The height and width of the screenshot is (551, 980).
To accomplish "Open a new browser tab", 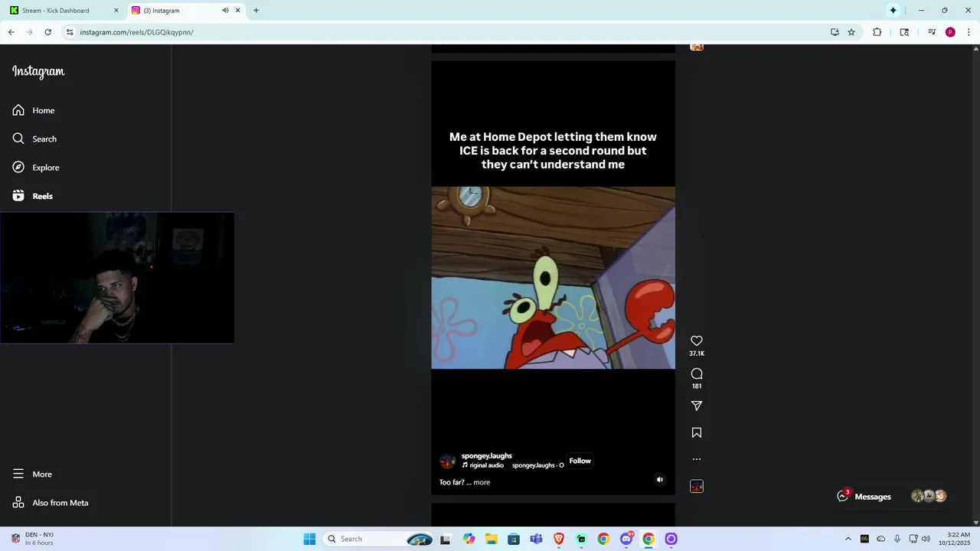I will (x=256, y=11).
